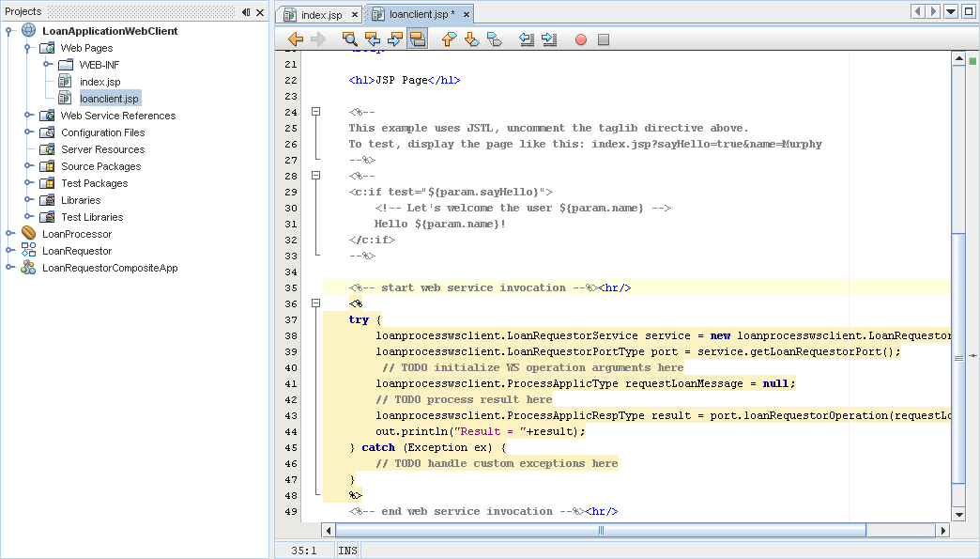
Task: Click Find Selection magnifier icon
Action: coord(350,39)
